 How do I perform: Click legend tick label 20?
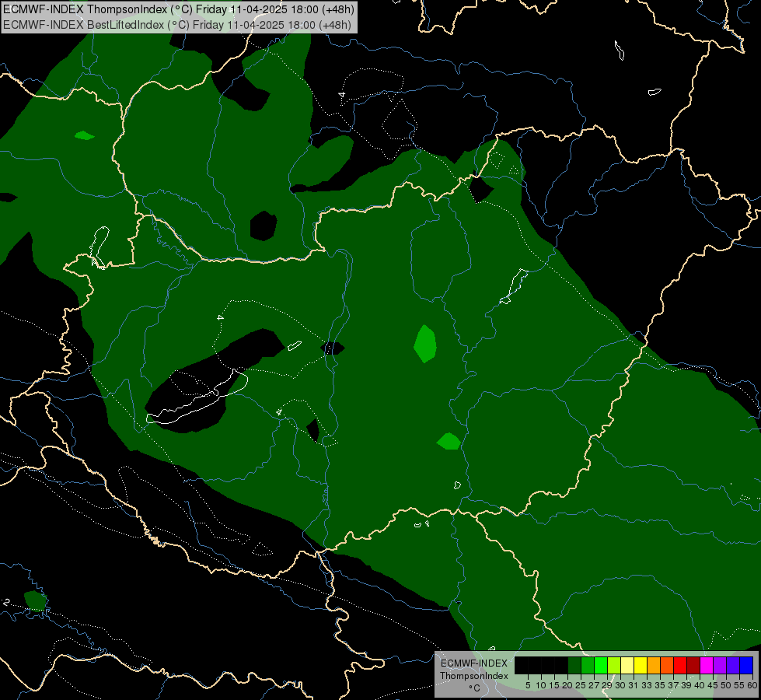pyautogui.click(x=567, y=685)
